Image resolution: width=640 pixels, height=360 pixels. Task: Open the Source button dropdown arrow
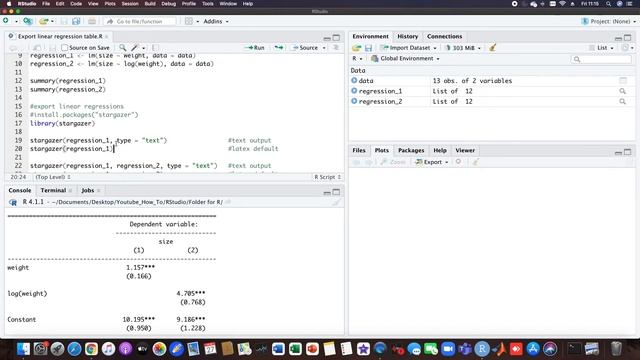(324, 48)
